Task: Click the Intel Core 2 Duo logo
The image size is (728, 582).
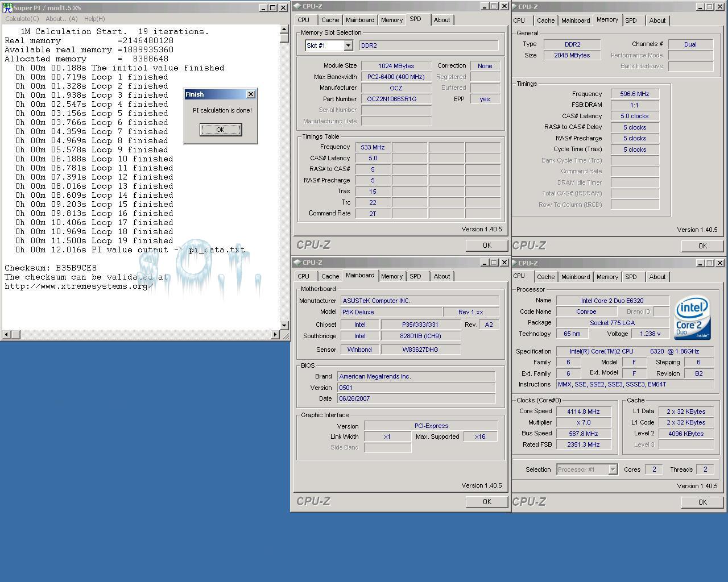Action: click(692, 317)
